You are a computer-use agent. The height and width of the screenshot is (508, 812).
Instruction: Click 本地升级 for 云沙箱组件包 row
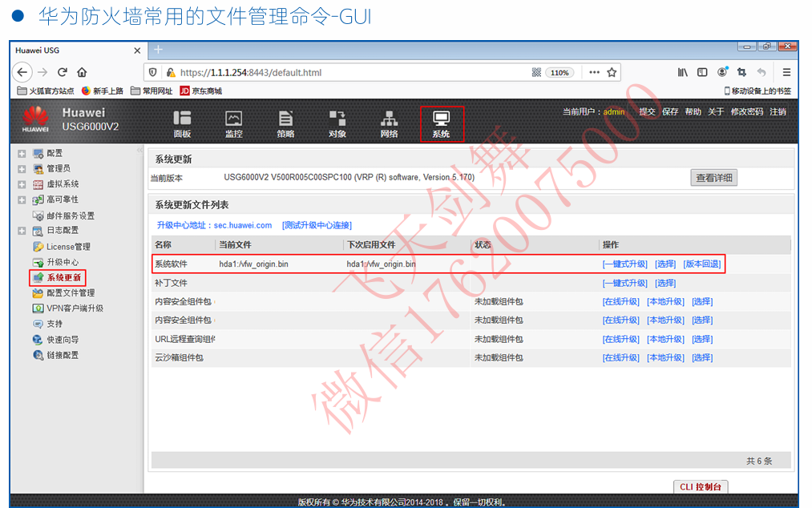tap(665, 358)
